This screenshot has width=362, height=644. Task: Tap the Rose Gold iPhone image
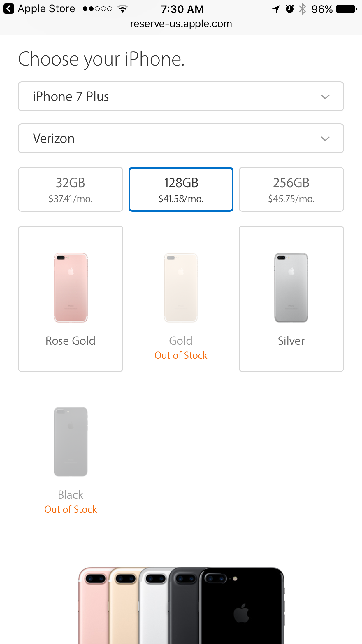[x=71, y=288]
